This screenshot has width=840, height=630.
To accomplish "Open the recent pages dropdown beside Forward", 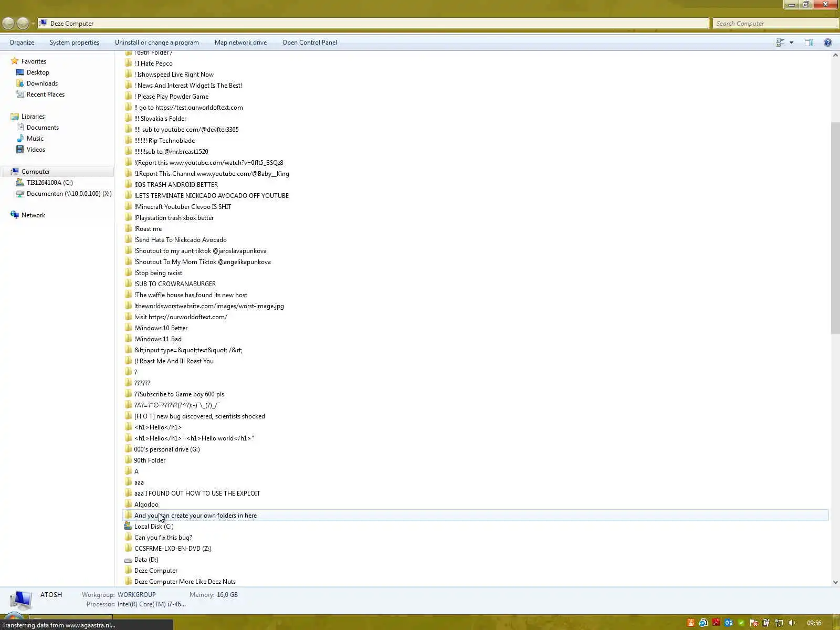I will (33, 23).
